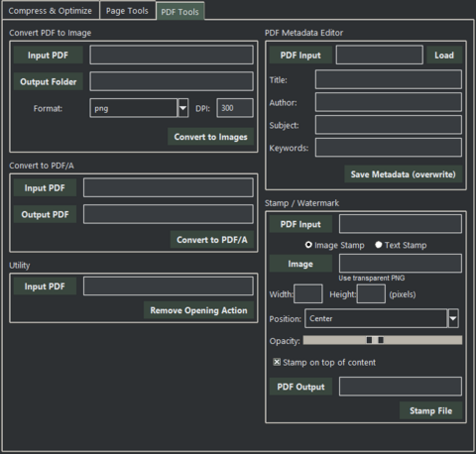Click Remove Opening Action button

tap(198, 310)
